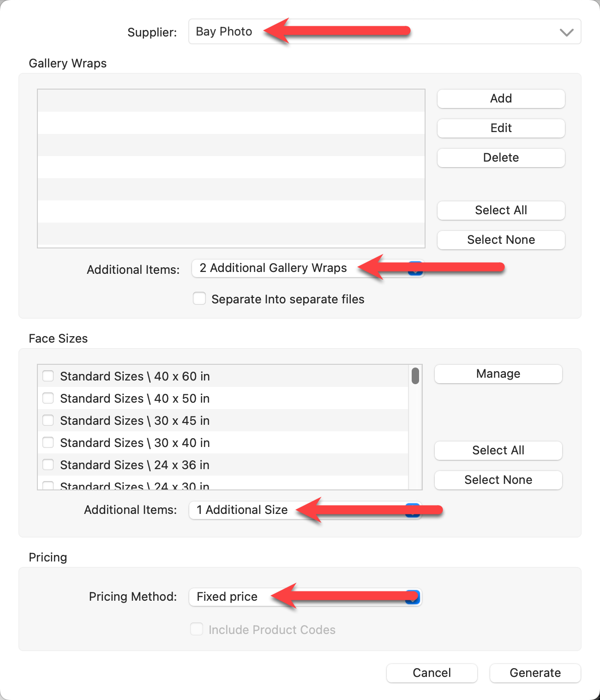The image size is (600, 700).
Task: Open Manage for Face Sizes
Action: coord(498,374)
